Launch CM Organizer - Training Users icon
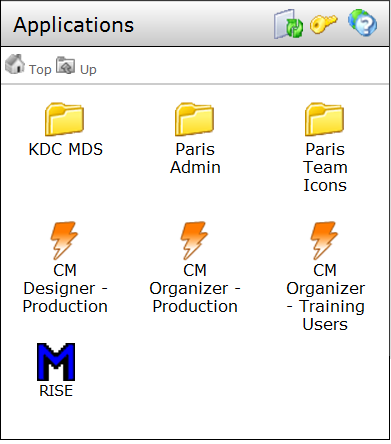391x444 pixels. click(324, 240)
